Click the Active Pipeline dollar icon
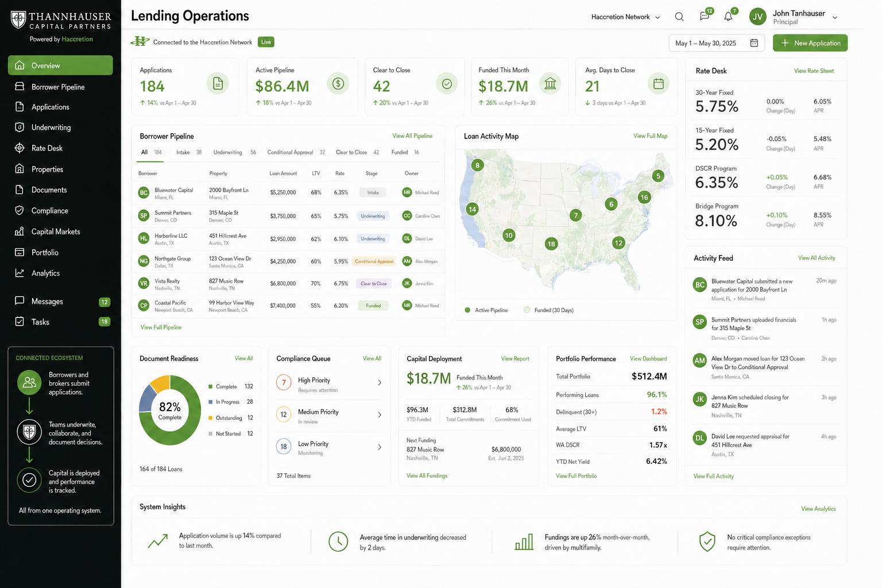 pyautogui.click(x=338, y=84)
